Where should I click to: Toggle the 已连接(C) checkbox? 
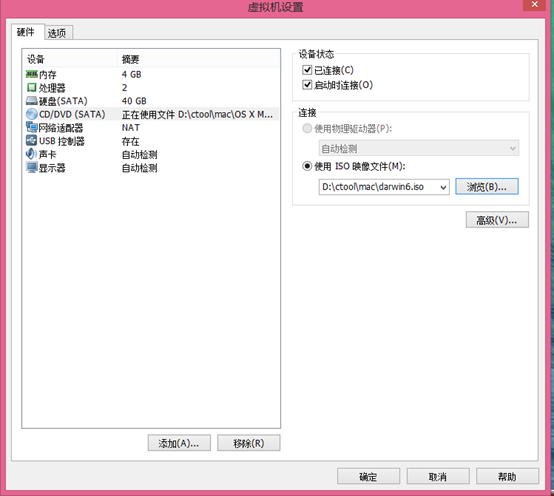click(307, 70)
